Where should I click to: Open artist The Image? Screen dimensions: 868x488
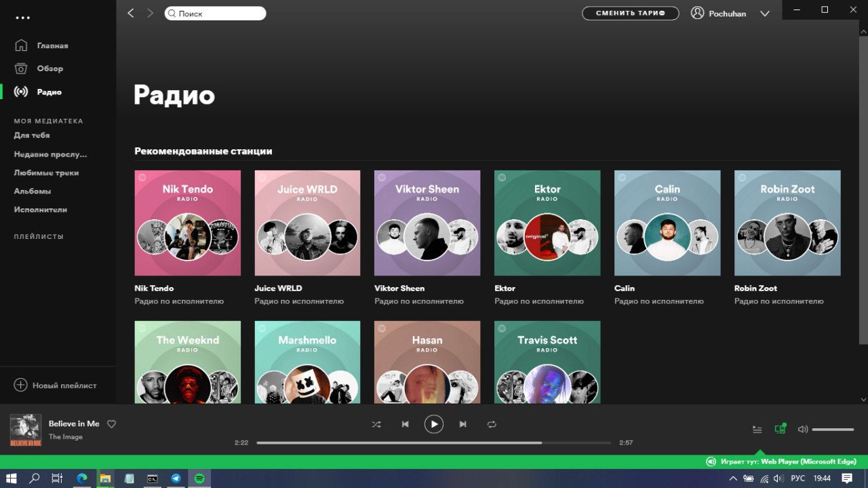66,436
